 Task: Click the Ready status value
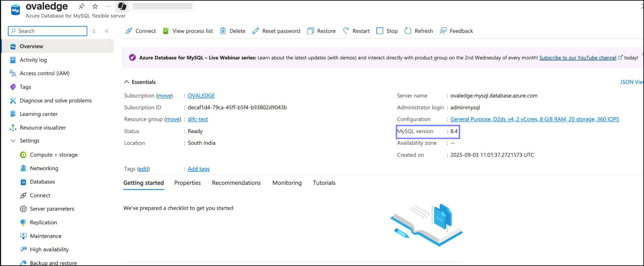(195, 131)
